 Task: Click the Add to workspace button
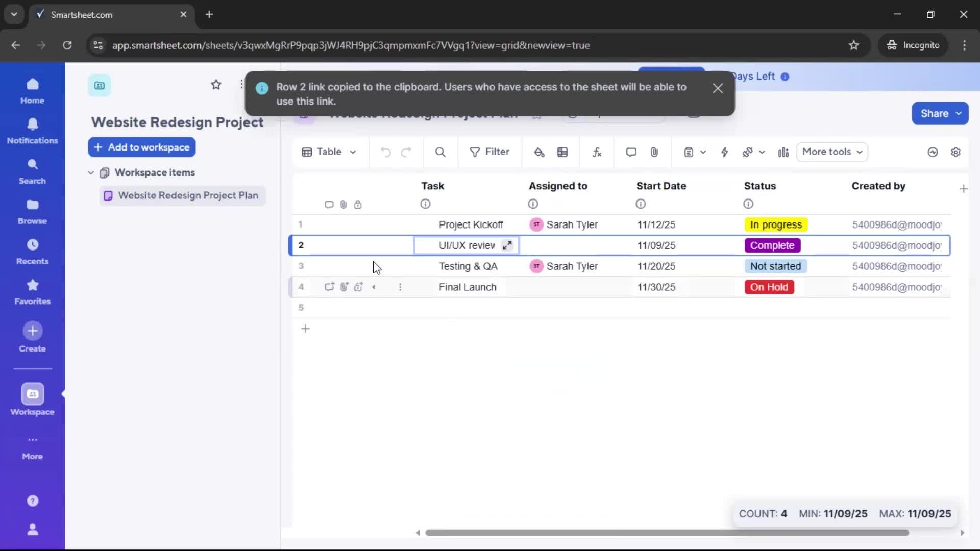[141, 147]
